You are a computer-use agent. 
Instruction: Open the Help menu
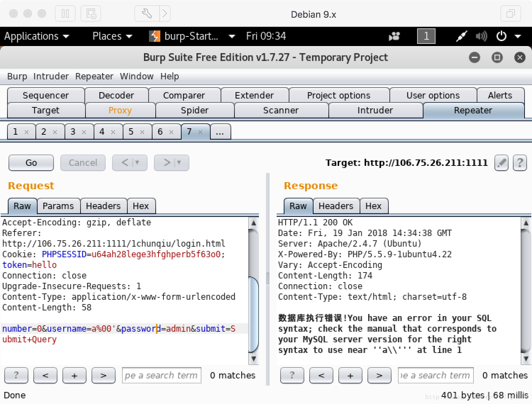coord(170,76)
